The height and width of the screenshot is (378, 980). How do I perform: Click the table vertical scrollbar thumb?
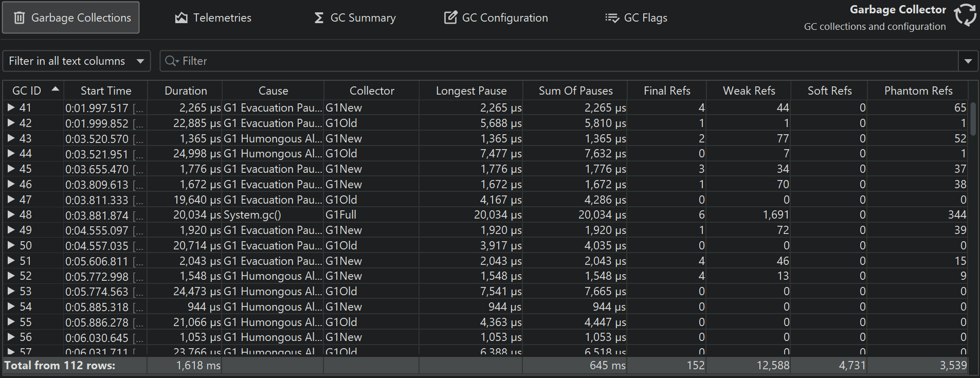(973, 118)
